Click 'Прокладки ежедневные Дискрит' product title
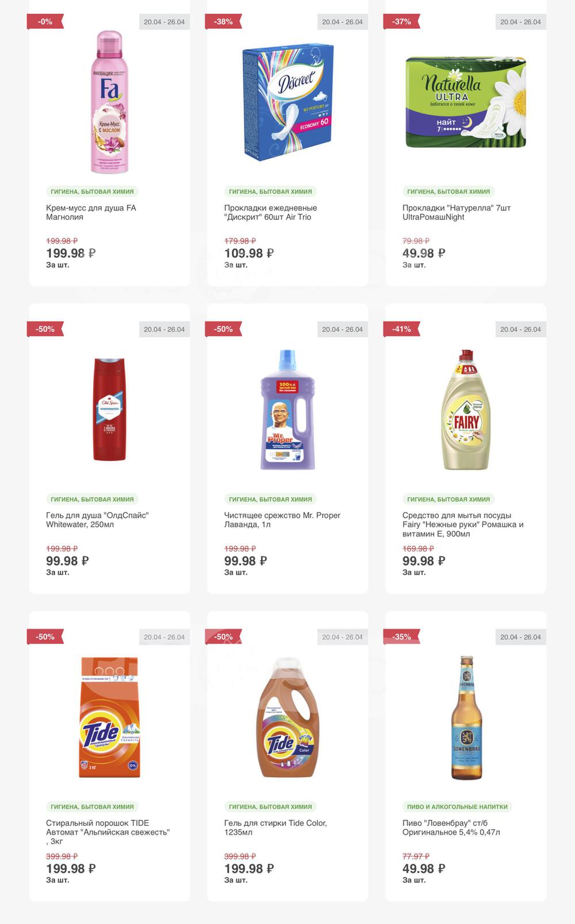 point(270,212)
